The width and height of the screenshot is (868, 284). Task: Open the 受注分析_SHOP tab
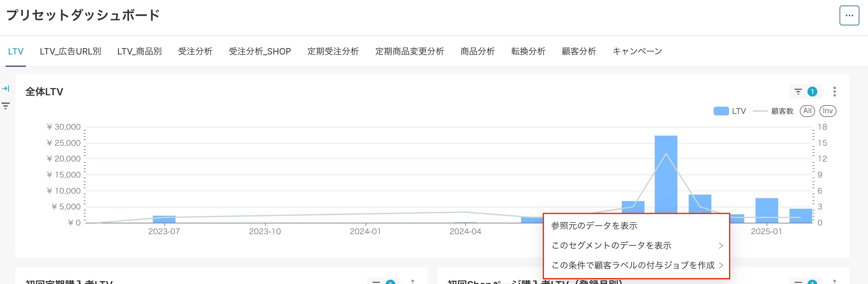click(x=260, y=51)
